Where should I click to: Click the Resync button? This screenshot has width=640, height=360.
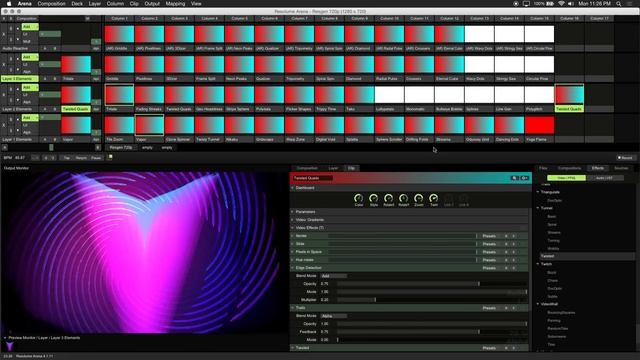click(81, 158)
